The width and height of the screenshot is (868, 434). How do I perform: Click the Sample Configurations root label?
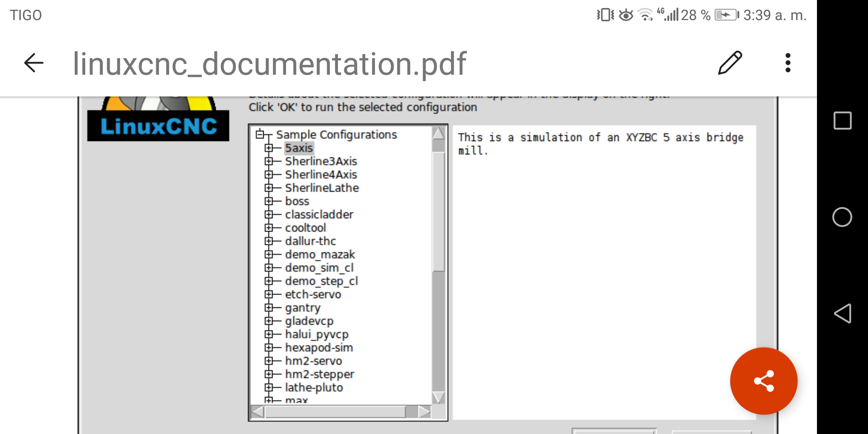[x=336, y=134]
